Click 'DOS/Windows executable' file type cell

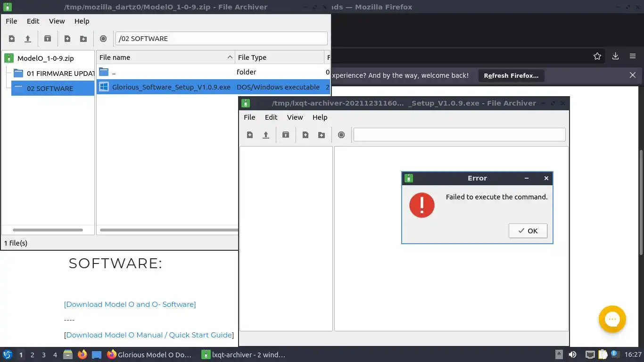click(278, 87)
